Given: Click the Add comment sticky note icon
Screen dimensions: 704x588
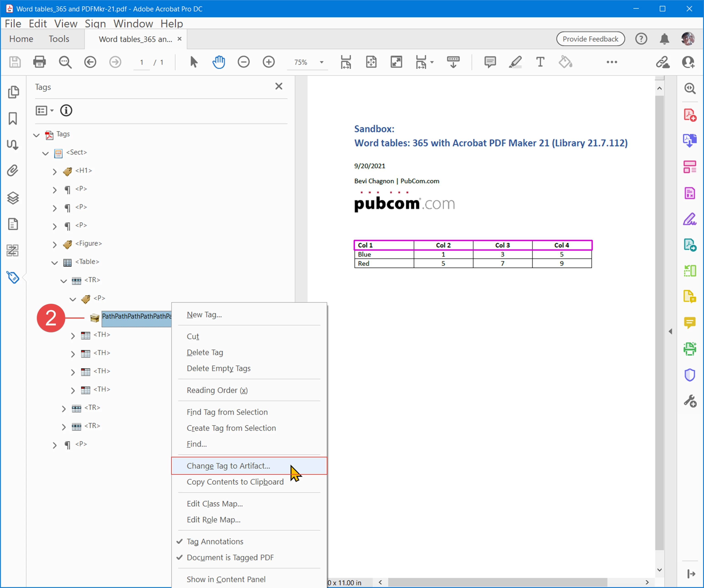Looking at the screenshot, I should [490, 62].
